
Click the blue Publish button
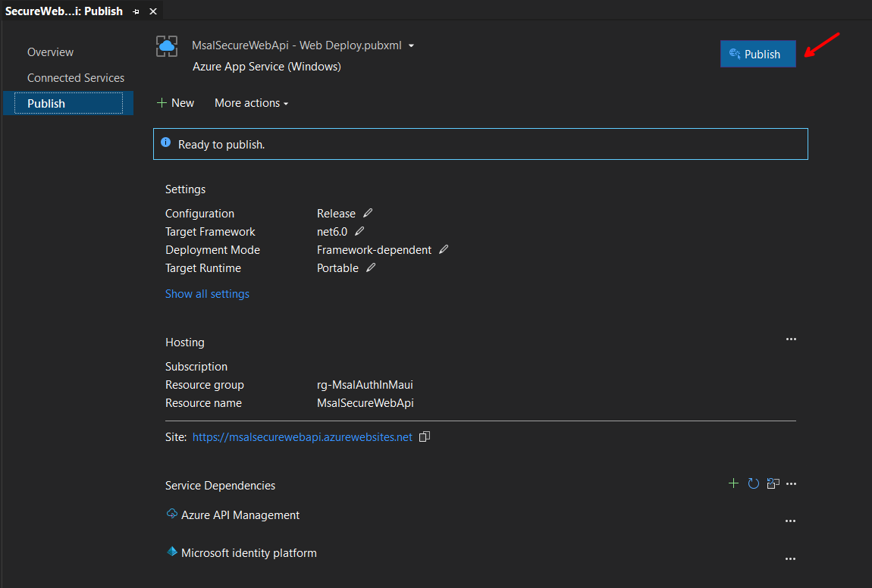point(758,54)
